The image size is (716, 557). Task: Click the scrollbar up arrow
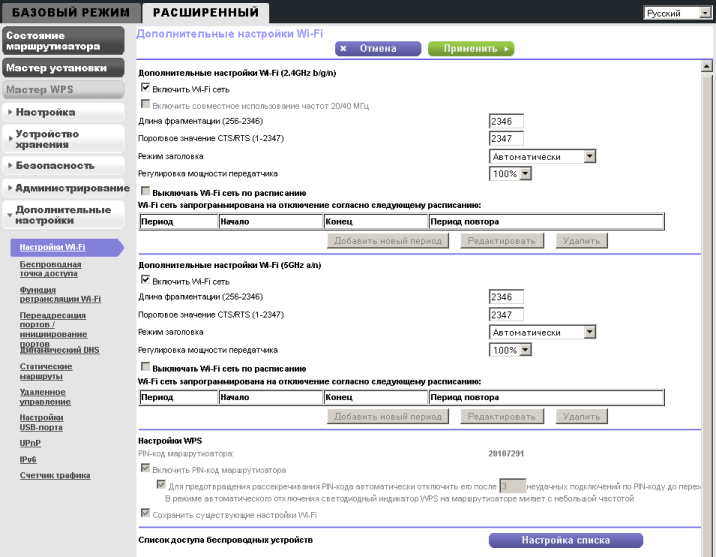coord(706,67)
